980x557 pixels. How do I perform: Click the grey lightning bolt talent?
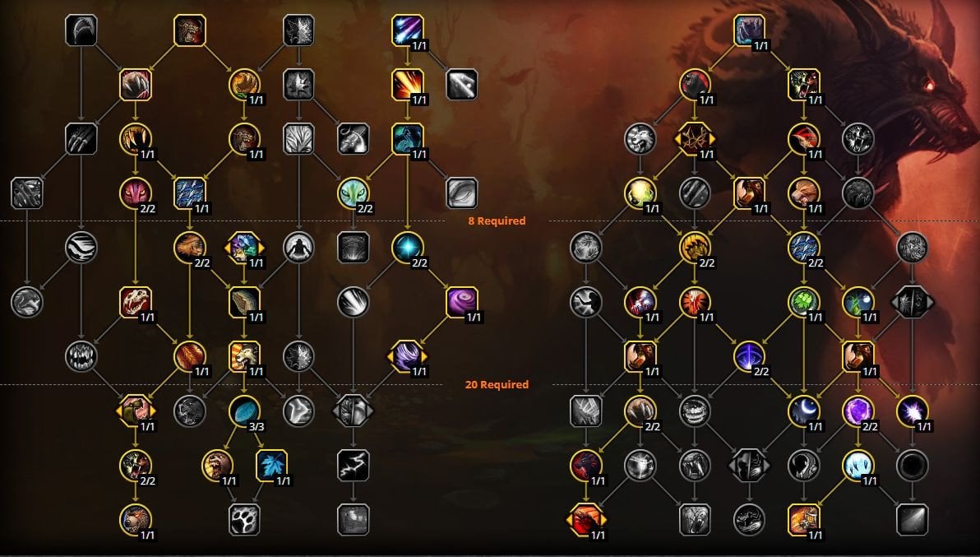354,465
